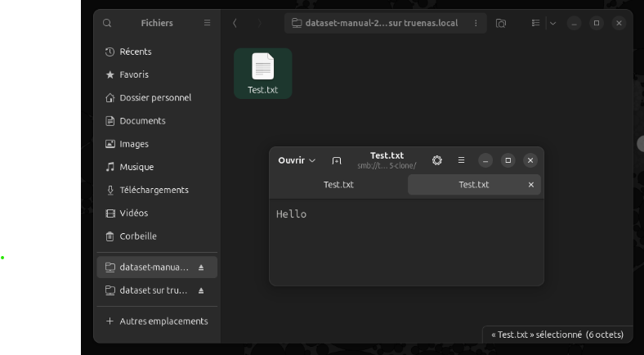Switch to the first Test.txt tab
The height and width of the screenshot is (355, 644).
pyautogui.click(x=338, y=185)
